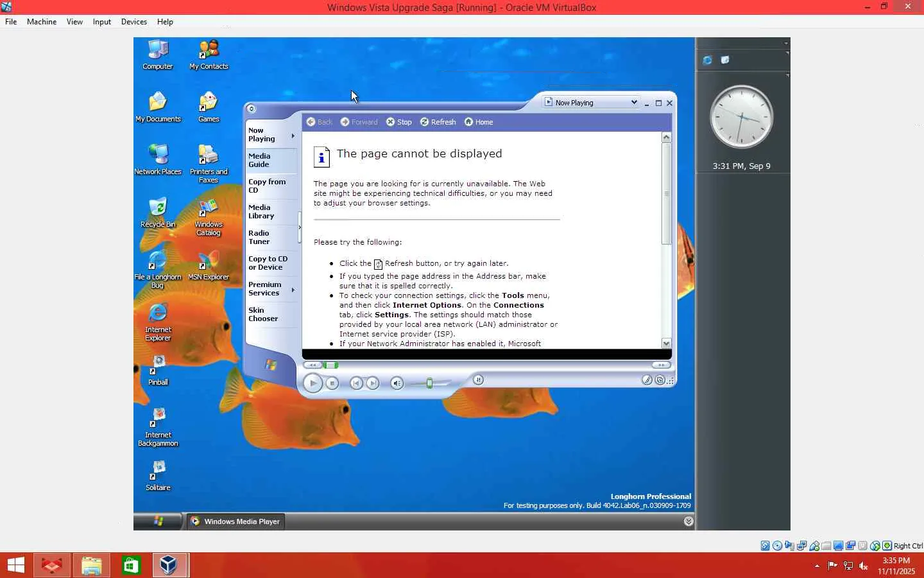Select the Recycle Bin icon
Viewport: 924px width, 578px height.
[x=158, y=213]
